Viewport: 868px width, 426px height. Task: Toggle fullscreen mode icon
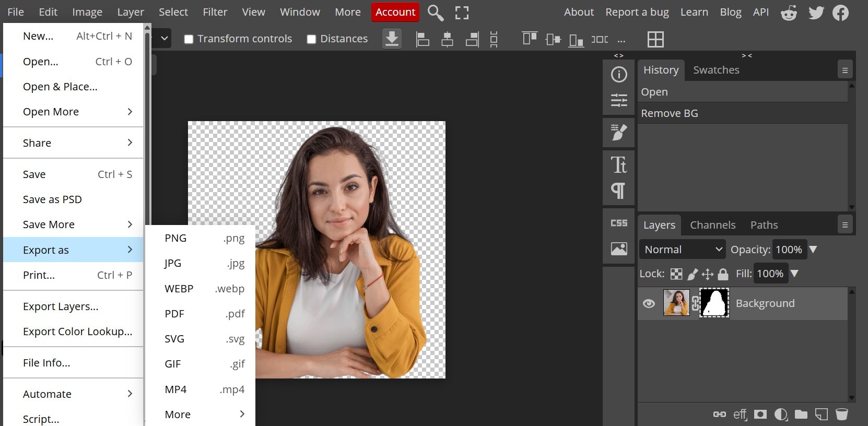(462, 13)
